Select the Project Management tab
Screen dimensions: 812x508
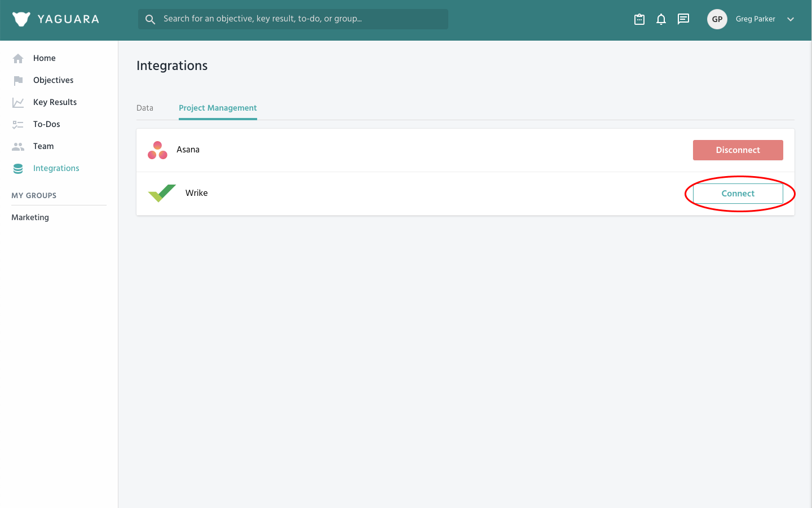pos(218,108)
